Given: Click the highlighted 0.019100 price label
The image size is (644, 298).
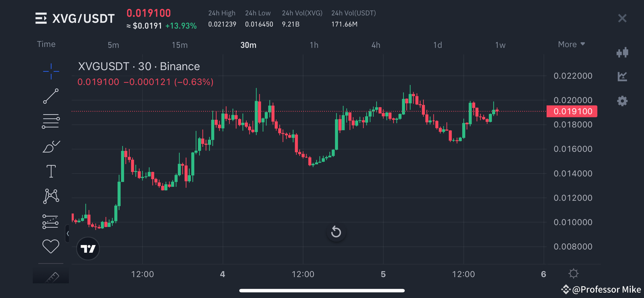Looking at the screenshot, I should 572,111.
